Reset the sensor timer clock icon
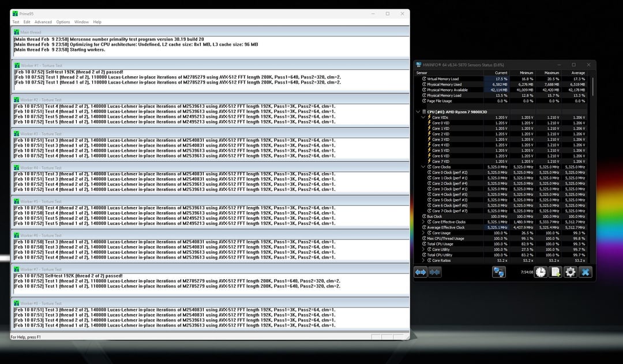623x364 pixels. [x=541, y=272]
